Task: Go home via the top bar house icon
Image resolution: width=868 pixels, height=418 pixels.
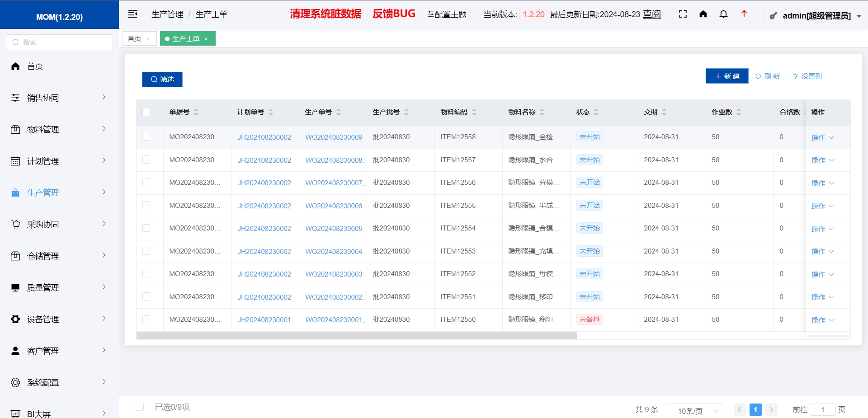Action: click(x=703, y=14)
